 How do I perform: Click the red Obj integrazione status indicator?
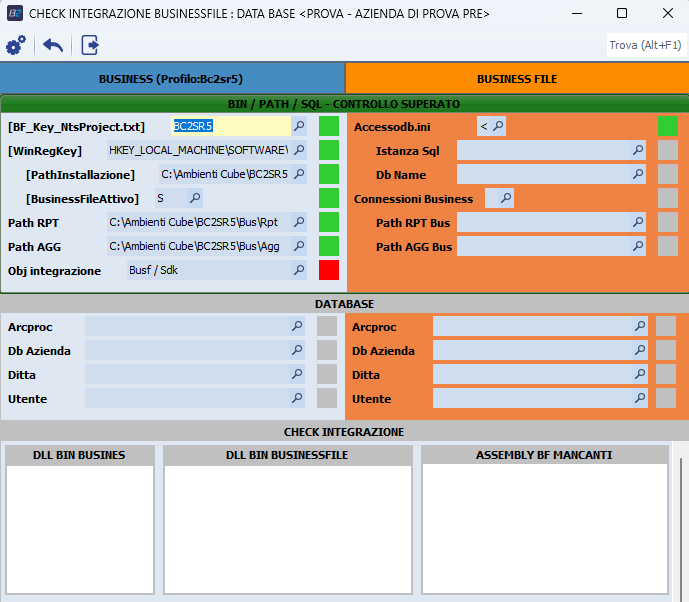(329, 270)
